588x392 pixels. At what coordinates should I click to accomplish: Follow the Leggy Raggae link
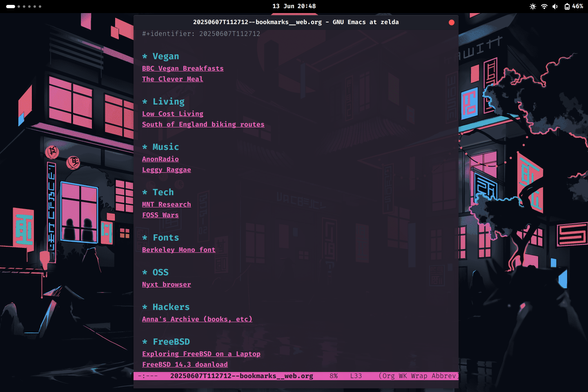coord(166,170)
